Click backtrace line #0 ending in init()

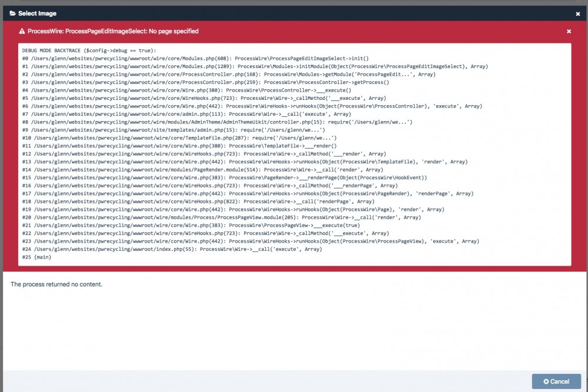[195, 59]
